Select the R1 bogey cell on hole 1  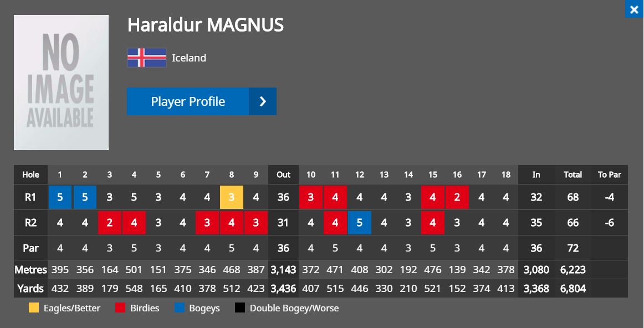60,197
